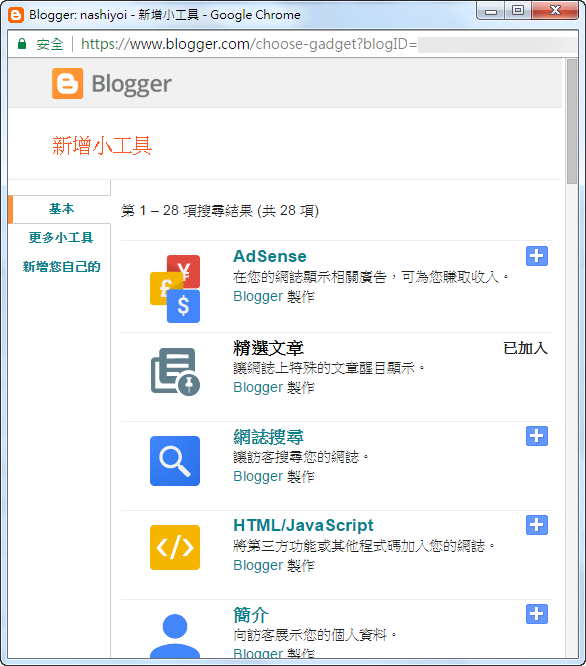This screenshot has width=586, height=666.
Task: Click the AdSense description text
Action: (x=371, y=277)
